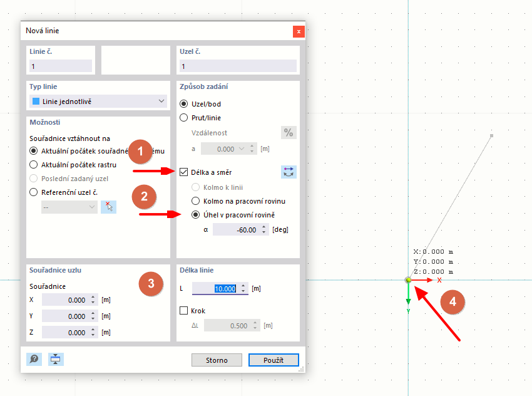532x396 pixels.
Task: Select Aktuální počátek souřadného systému option
Action: point(34,151)
